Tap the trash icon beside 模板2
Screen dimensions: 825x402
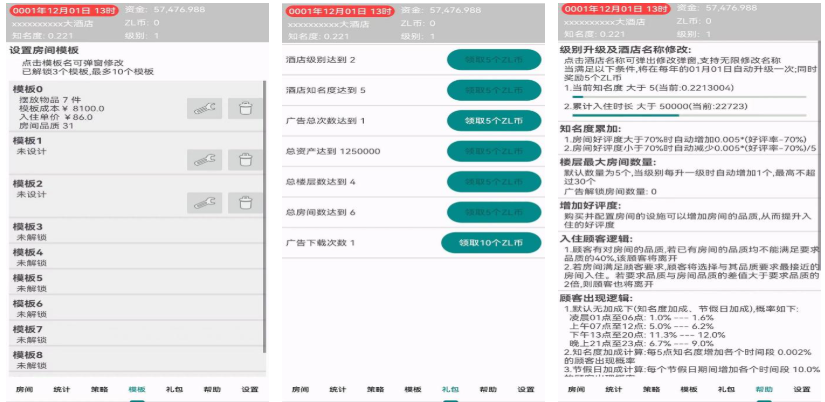(x=245, y=202)
